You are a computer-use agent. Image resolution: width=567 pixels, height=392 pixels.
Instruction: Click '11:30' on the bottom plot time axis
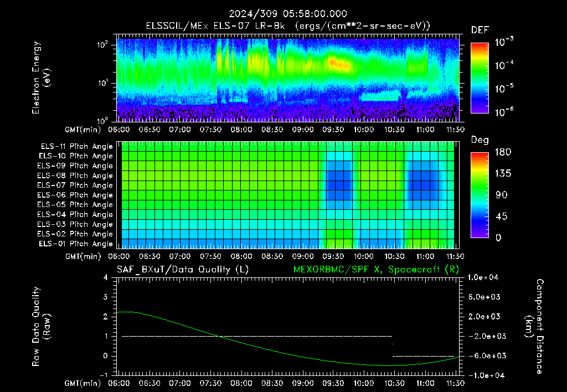tap(455, 383)
